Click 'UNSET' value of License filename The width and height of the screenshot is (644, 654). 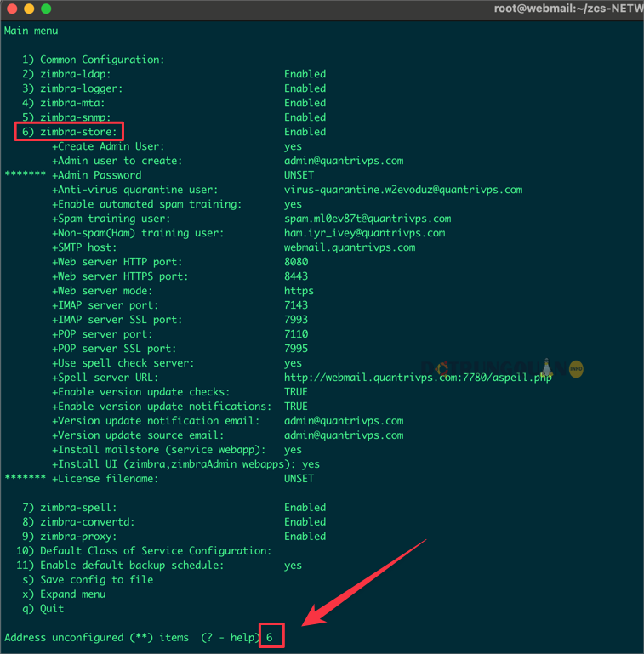(299, 479)
